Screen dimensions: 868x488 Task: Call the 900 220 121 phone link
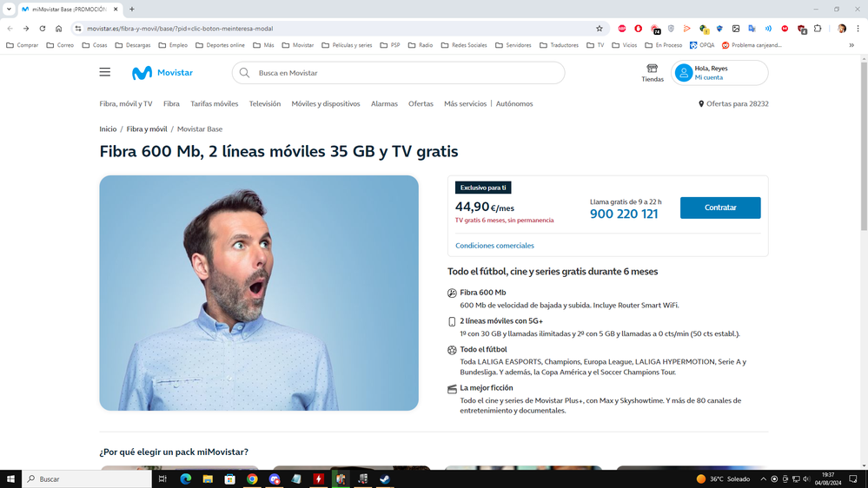624,214
